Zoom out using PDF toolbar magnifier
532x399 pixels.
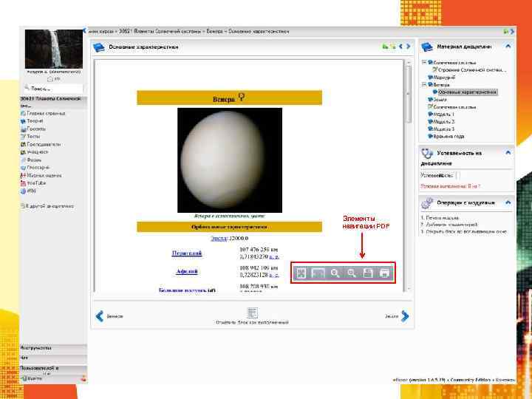click(x=352, y=273)
